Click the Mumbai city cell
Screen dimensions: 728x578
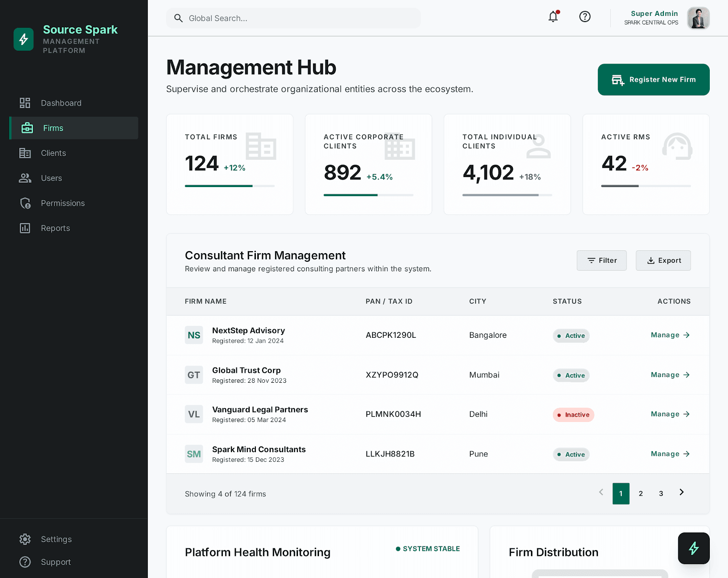coord(484,375)
